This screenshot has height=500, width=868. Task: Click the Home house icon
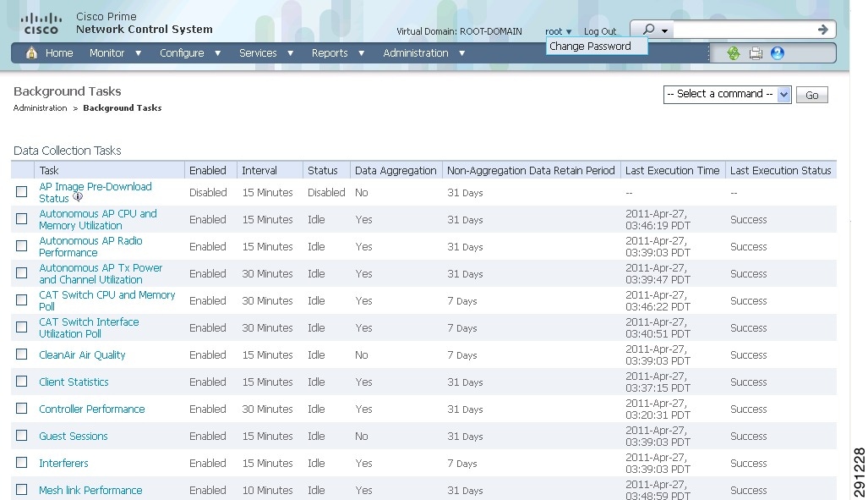31,52
